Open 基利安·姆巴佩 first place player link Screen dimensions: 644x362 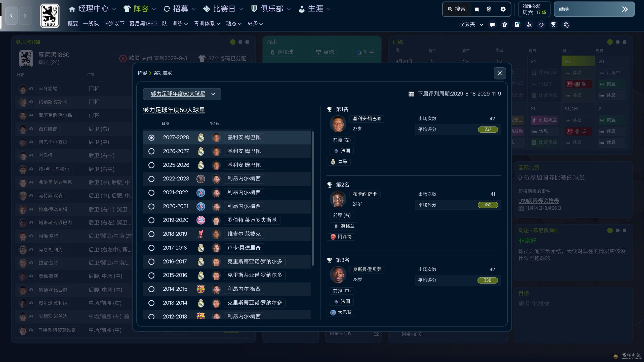(367, 119)
